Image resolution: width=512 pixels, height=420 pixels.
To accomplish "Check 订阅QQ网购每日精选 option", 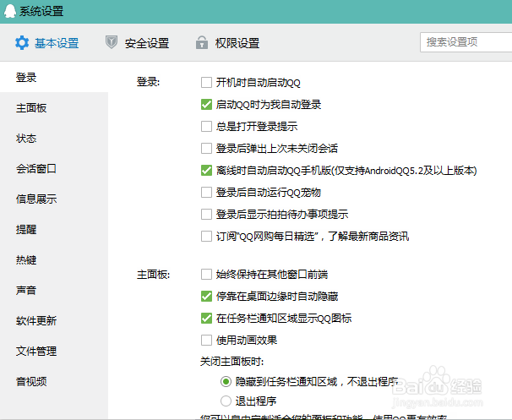I will coord(206,236).
